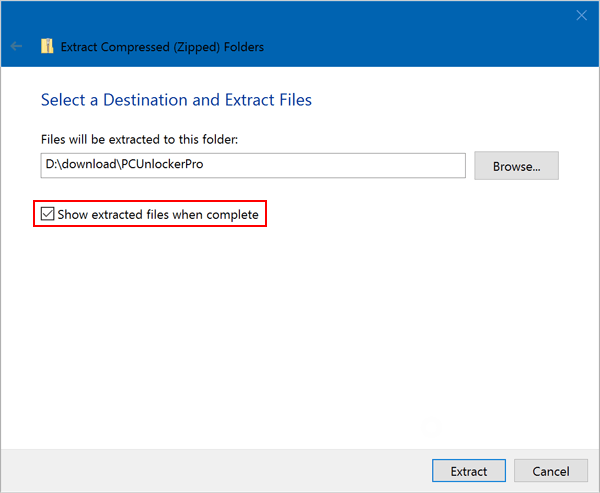This screenshot has height=493, width=600.
Task: Click the 'Select a Destination and Extract Files' heading
Action: [x=176, y=100]
